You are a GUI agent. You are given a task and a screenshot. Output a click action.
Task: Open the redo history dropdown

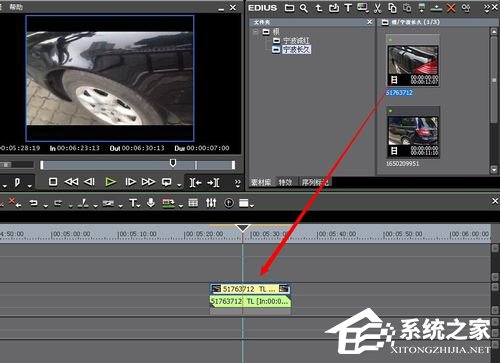point(71,206)
